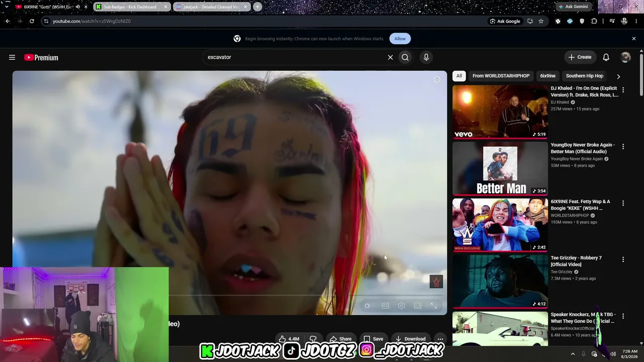Show hidden system tray icons

point(573,354)
